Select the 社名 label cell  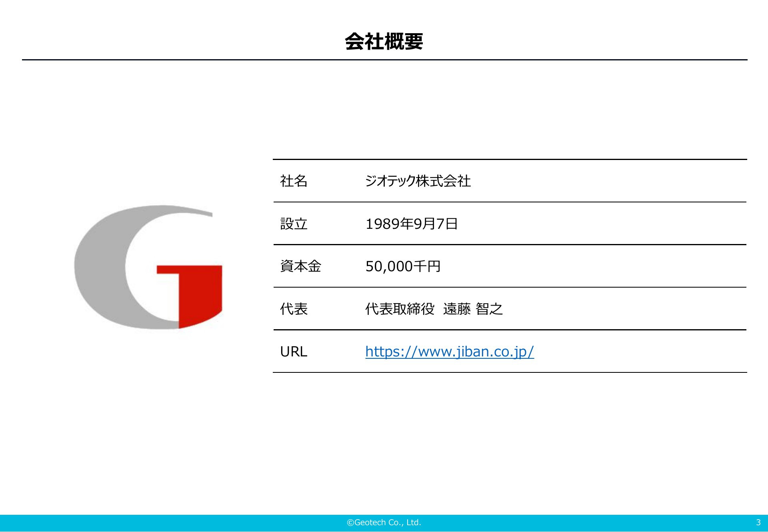294,181
